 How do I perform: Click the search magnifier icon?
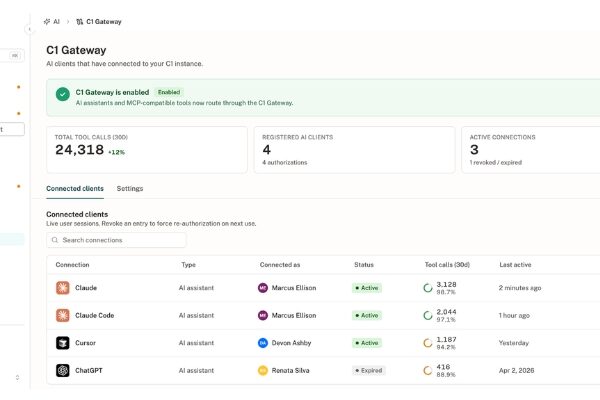pos(55,240)
